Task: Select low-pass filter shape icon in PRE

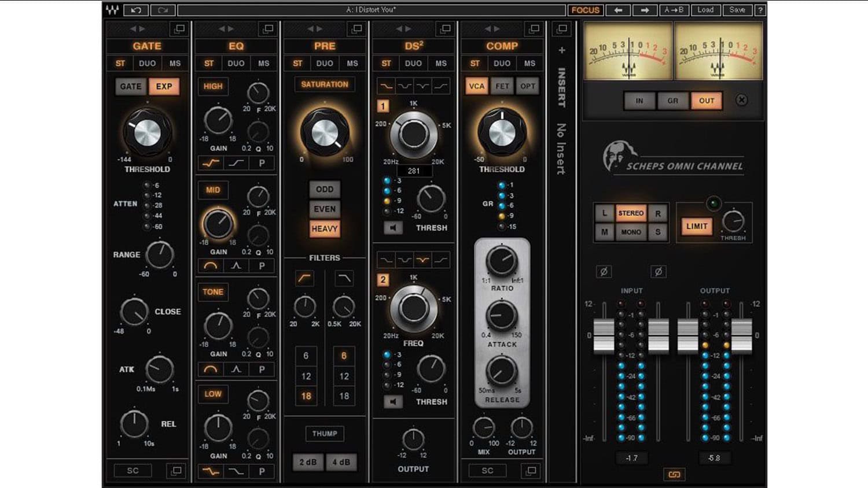Action: pyautogui.click(x=344, y=279)
